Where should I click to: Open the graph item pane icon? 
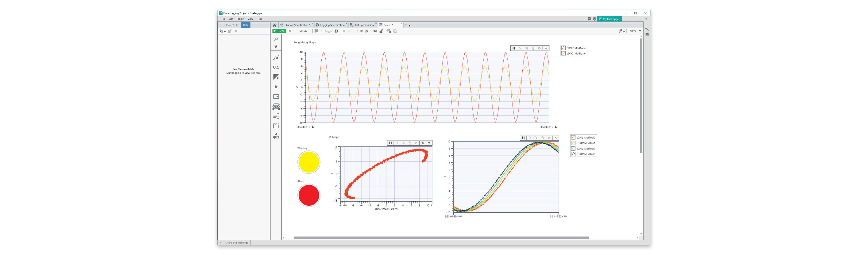(647, 35)
